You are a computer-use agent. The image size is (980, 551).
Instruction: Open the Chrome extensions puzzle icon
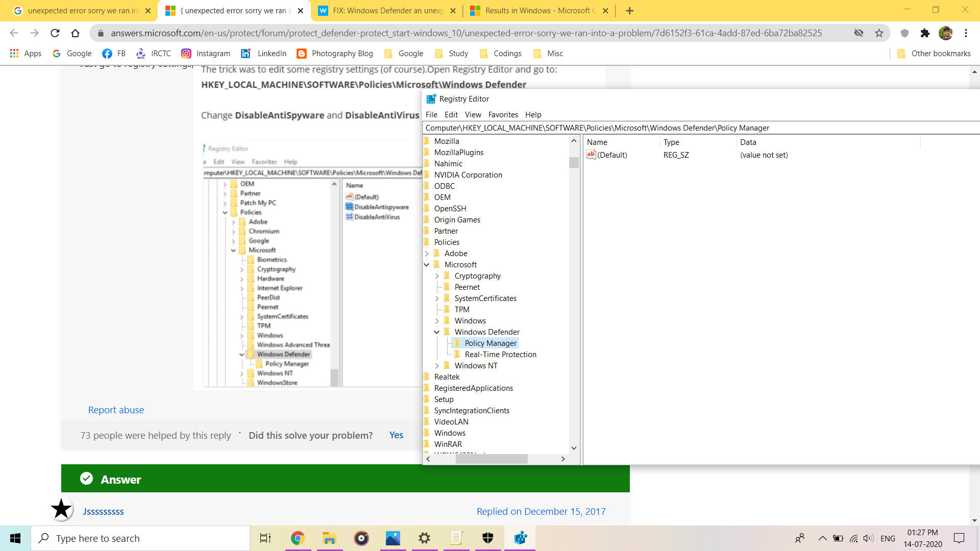(925, 33)
